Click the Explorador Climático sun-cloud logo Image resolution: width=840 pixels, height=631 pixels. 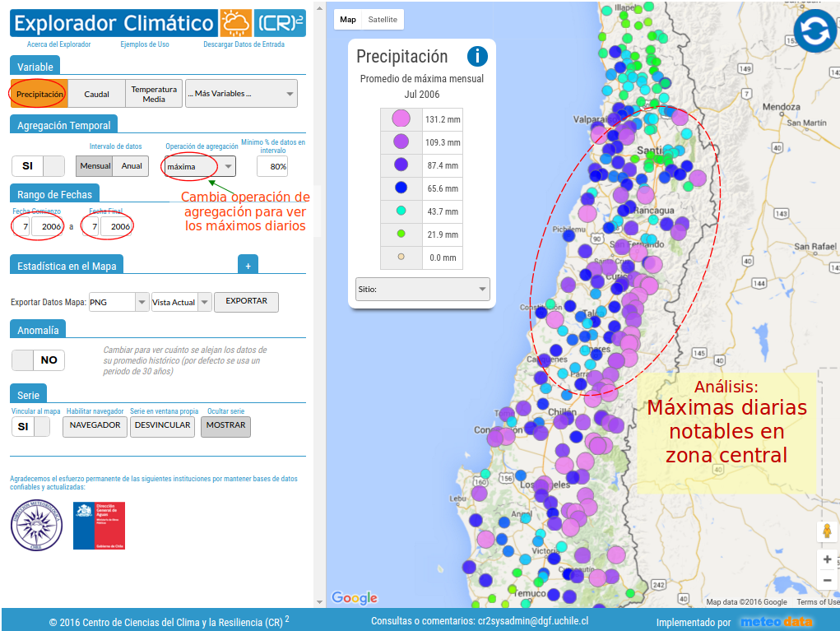tap(235, 22)
